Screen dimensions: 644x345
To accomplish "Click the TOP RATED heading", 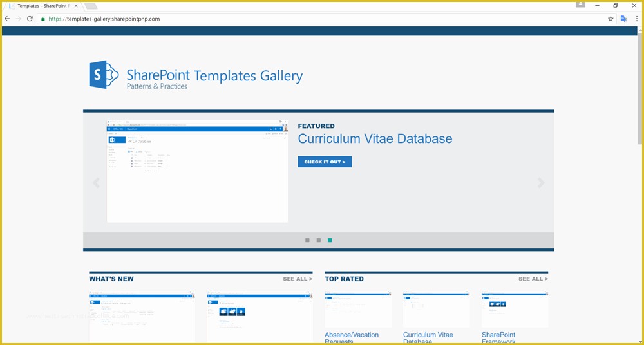I will coord(344,279).
